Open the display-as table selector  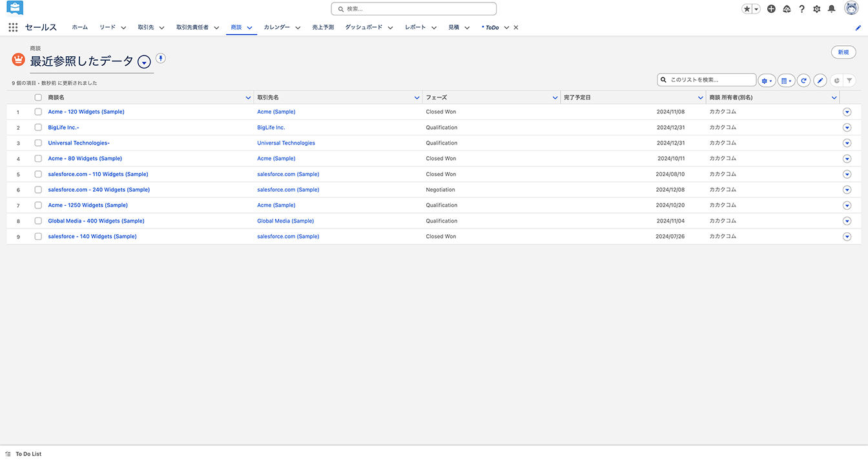pyautogui.click(x=786, y=81)
